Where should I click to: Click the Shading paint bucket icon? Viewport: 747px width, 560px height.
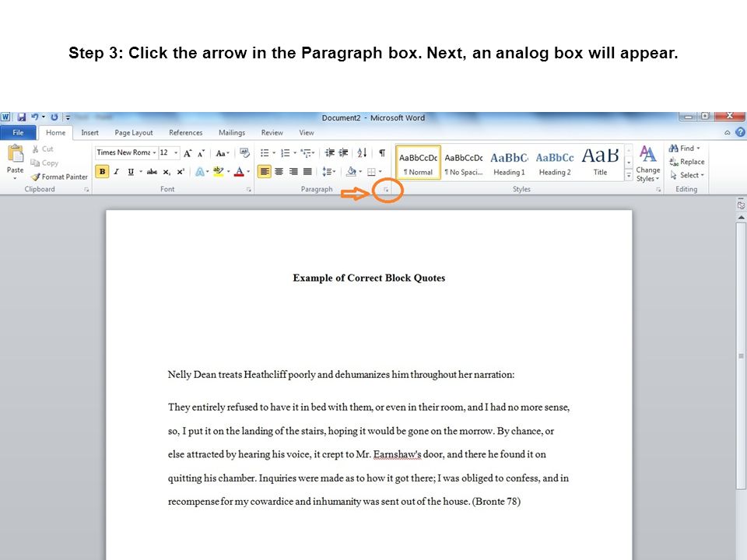[351, 171]
